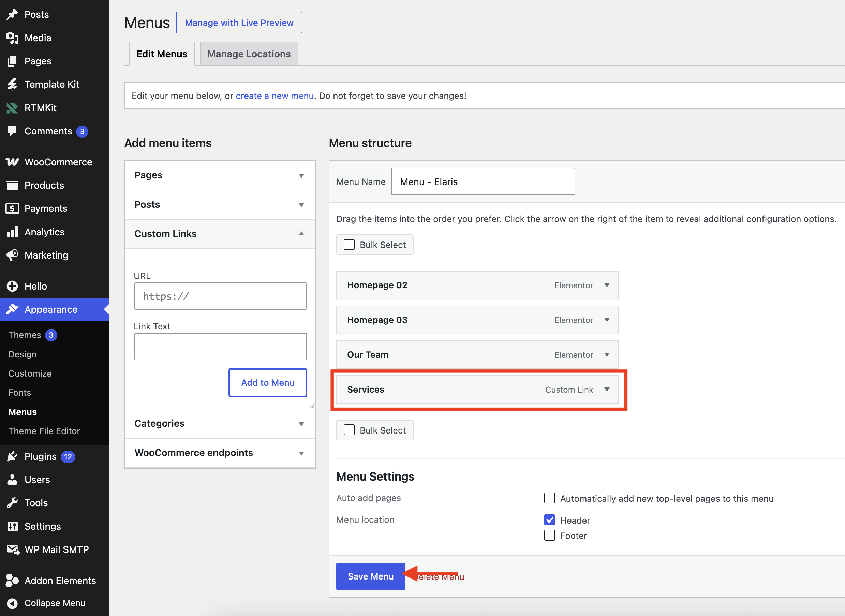Image resolution: width=845 pixels, height=616 pixels.
Task: Click the Media icon in sidebar
Action: 12,38
